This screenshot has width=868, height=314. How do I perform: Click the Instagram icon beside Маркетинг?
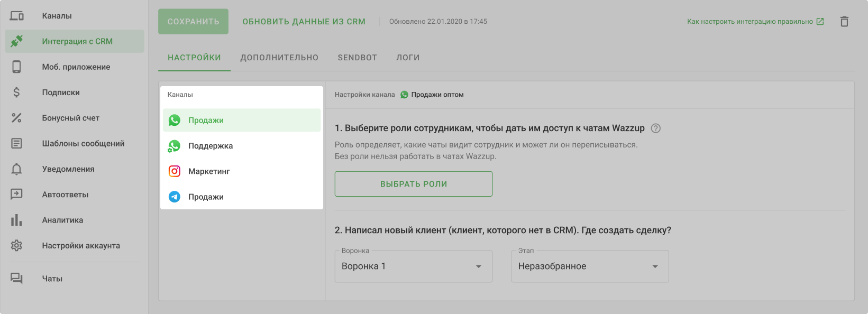coord(175,171)
